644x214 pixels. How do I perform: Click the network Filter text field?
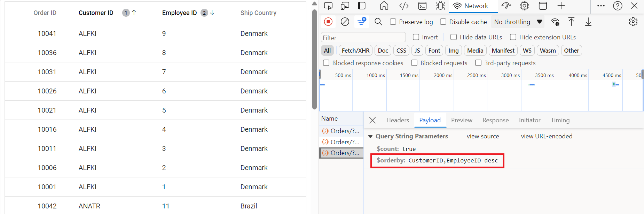point(363,38)
